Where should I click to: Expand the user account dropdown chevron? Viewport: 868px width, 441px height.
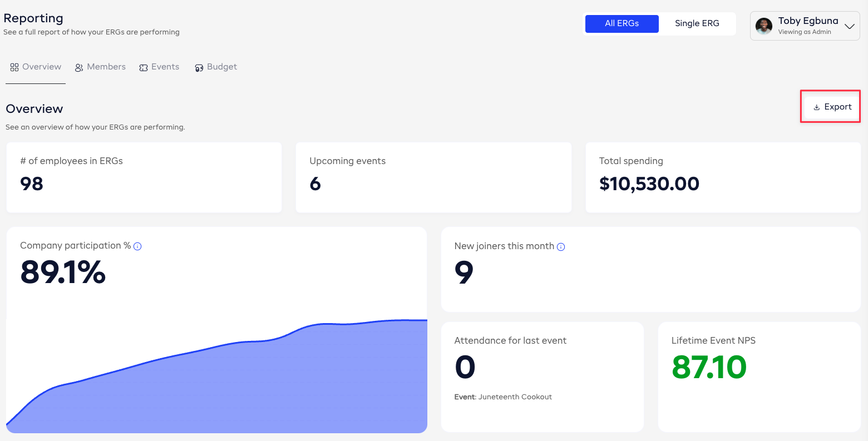tap(849, 26)
